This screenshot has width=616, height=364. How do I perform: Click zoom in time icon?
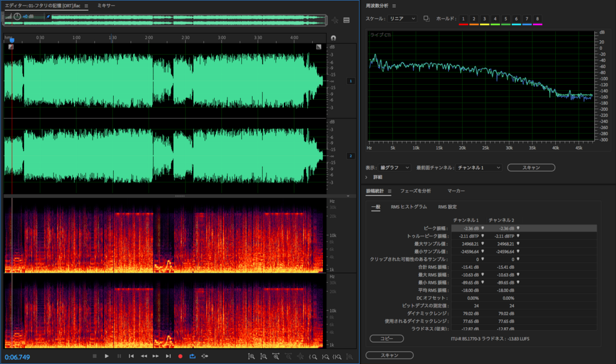coord(276,357)
